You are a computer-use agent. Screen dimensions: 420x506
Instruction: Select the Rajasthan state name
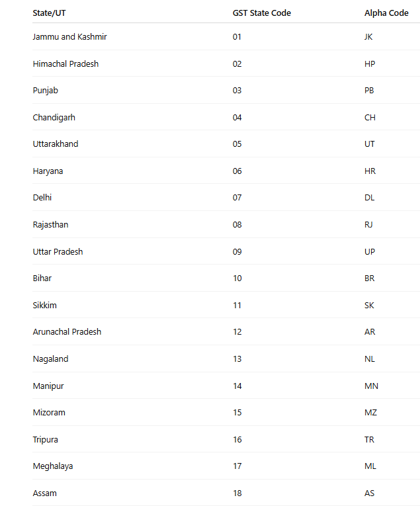tap(50, 225)
